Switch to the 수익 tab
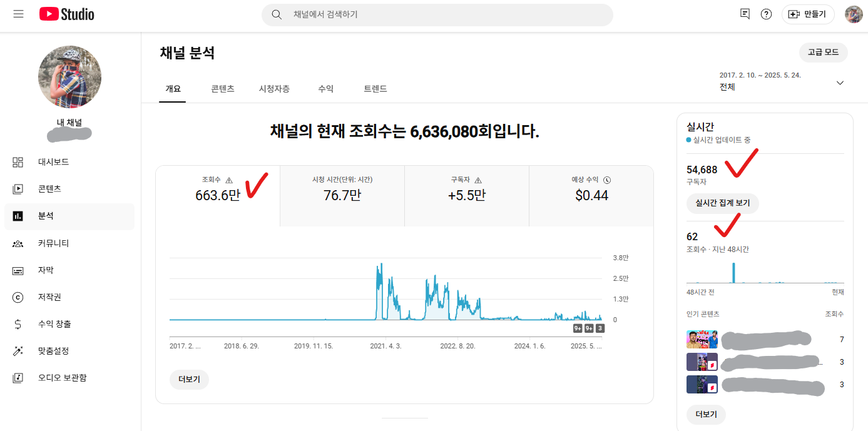868x431 pixels. click(x=325, y=89)
